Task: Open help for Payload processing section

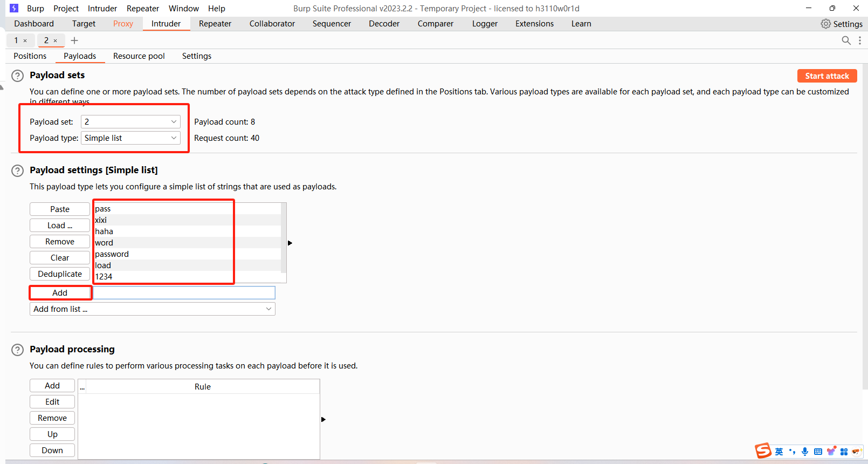Action: pos(18,350)
